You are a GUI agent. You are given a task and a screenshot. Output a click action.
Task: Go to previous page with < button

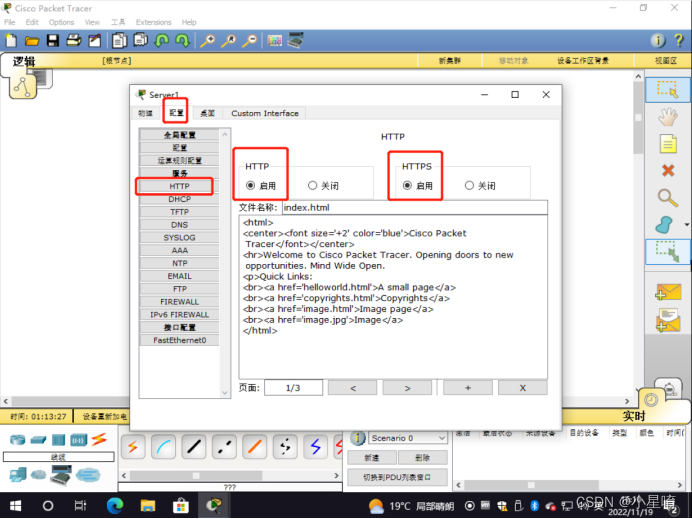click(x=353, y=388)
